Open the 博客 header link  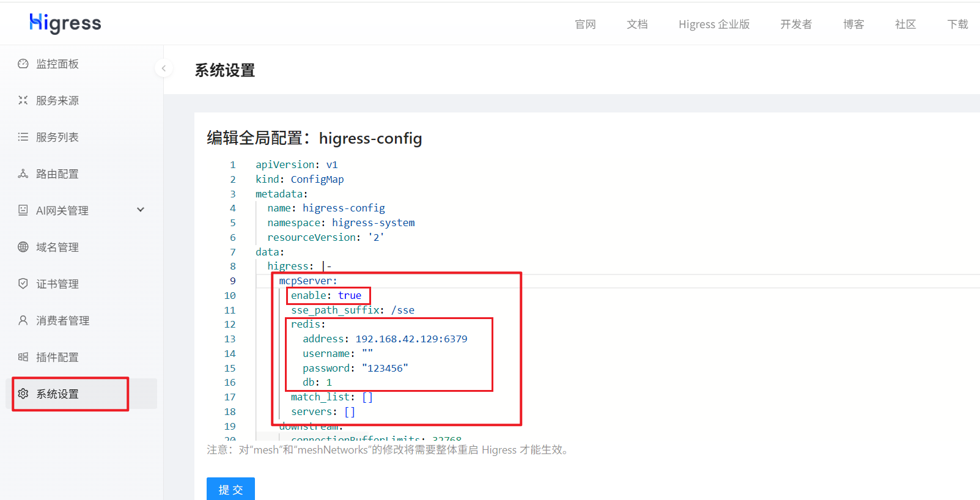pyautogui.click(x=853, y=24)
